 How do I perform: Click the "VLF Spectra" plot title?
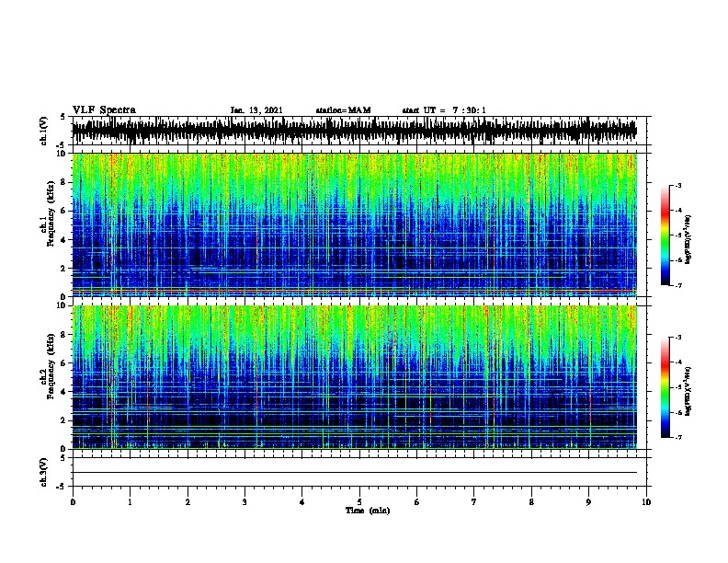pos(104,110)
